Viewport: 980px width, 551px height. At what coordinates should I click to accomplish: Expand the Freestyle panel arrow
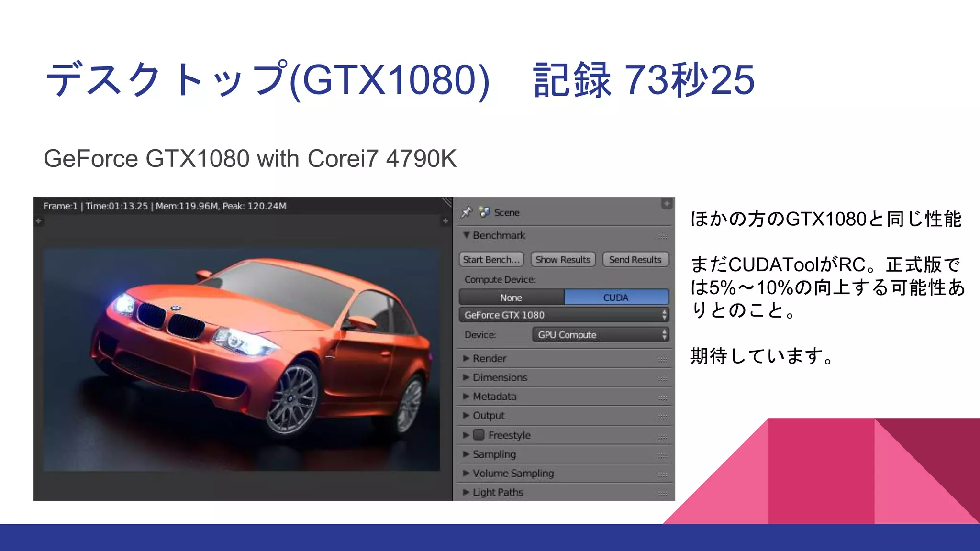[466, 435]
